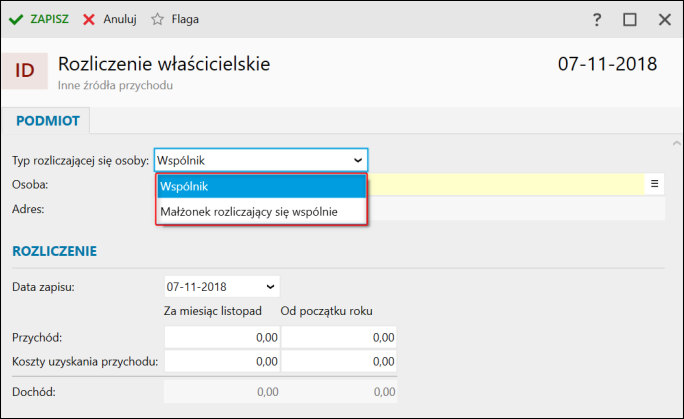Click yearly Koszty uzyskania przychodu field
The width and height of the screenshot is (684, 419).
pos(339,361)
